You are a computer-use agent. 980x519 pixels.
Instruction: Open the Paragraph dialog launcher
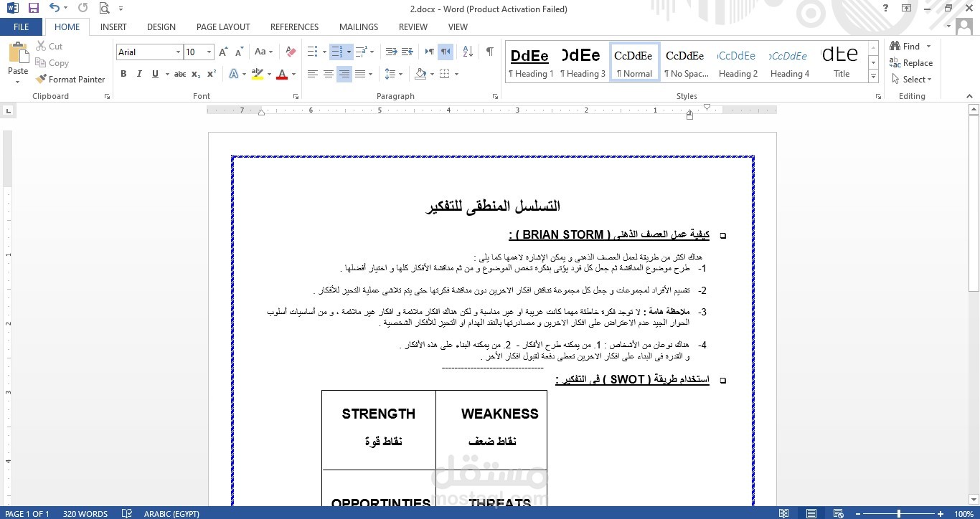[495, 96]
